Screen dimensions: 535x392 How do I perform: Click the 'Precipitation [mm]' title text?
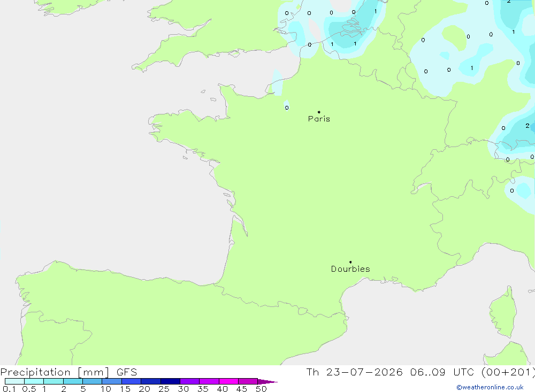tap(55, 372)
